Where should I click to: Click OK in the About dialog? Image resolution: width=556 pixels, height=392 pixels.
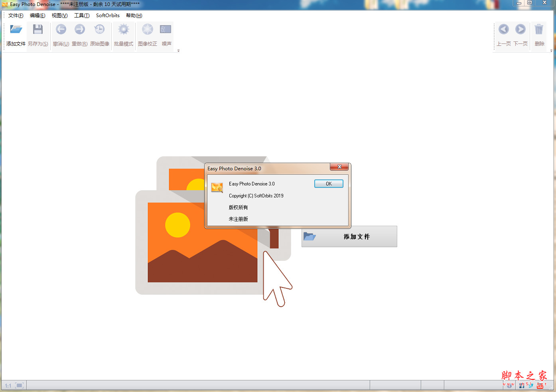pos(329,184)
